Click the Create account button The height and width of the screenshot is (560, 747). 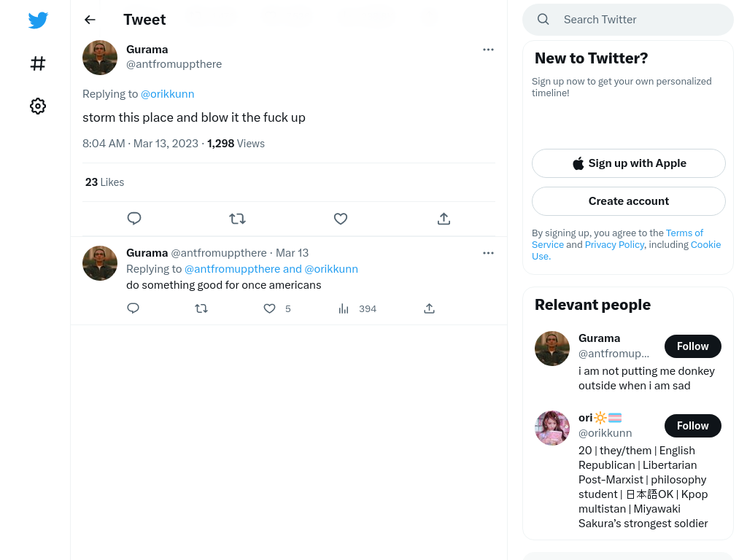coord(628,201)
